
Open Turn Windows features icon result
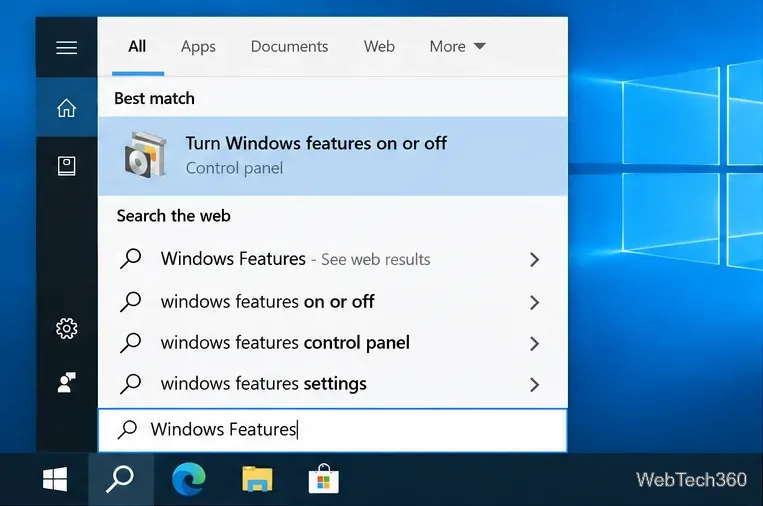(x=145, y=155)
